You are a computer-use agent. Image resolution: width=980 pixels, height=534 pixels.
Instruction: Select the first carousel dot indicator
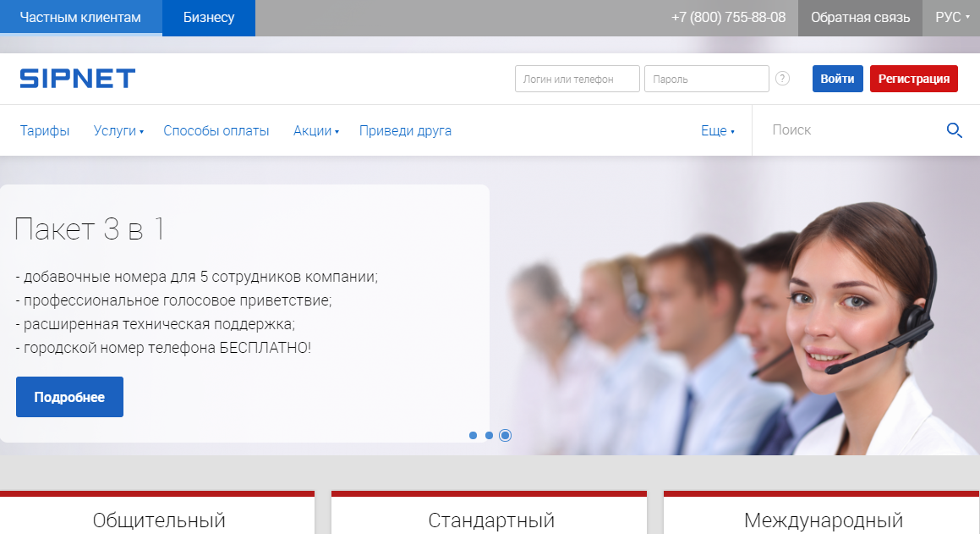471,435
